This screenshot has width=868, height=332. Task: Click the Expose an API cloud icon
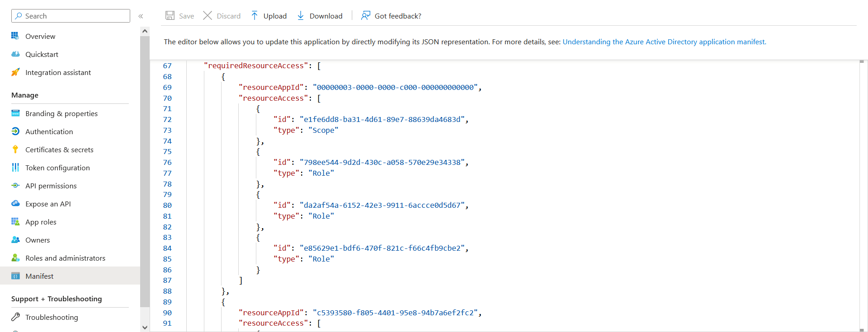pyautogui.click(x=15, y=204)
